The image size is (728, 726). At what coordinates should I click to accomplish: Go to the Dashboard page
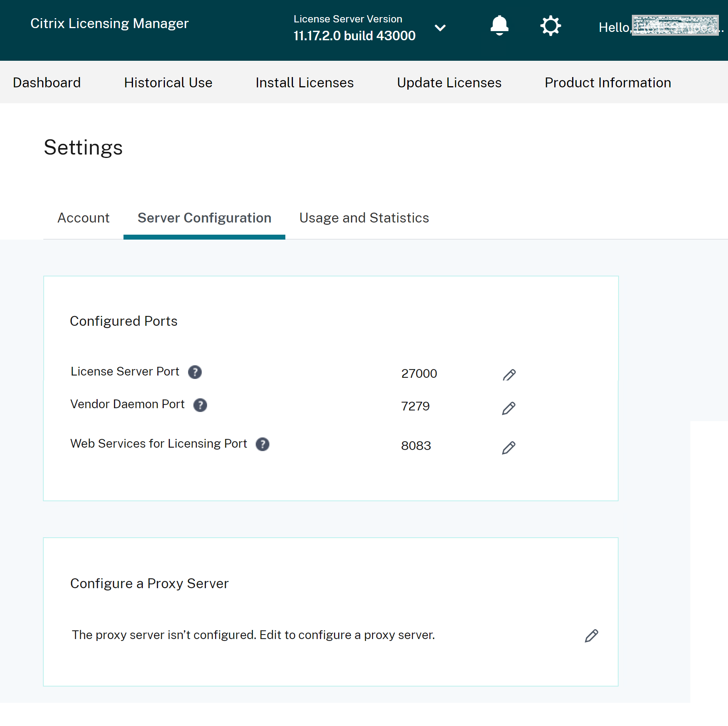tap(47, 82)
